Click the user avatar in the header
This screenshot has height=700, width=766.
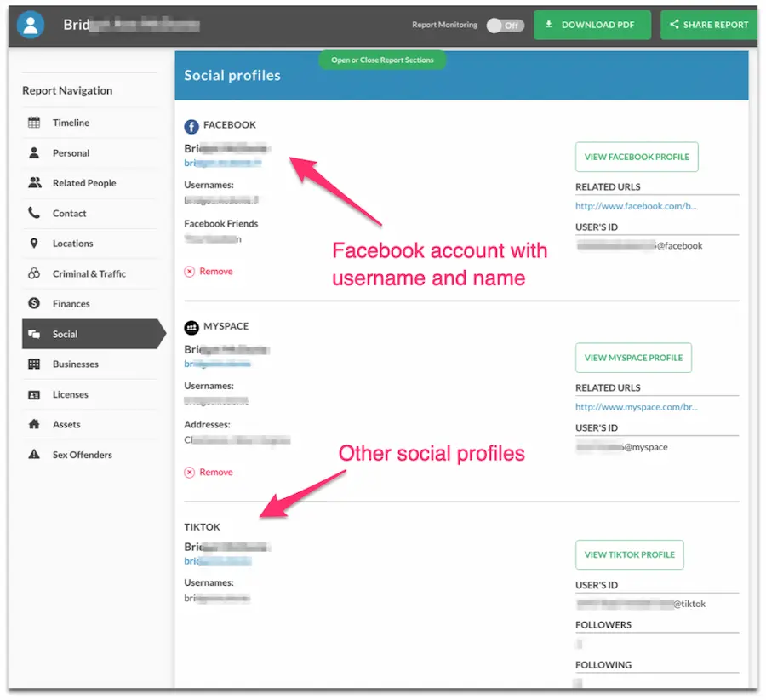click(31, 25)
